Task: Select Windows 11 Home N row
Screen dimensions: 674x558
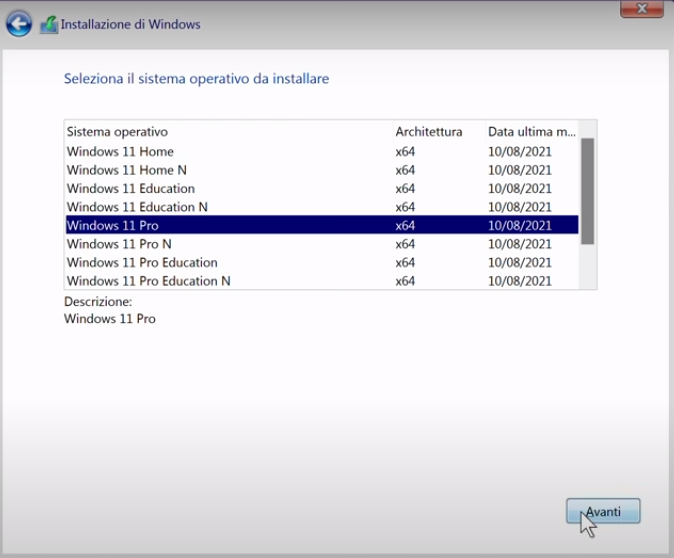Action: click(322, 170)
